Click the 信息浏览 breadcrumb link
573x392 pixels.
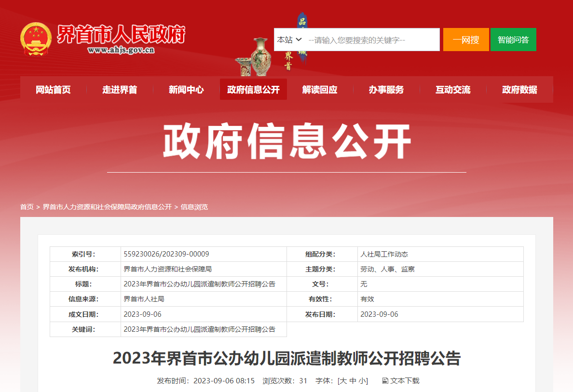(x=194, y=207)
